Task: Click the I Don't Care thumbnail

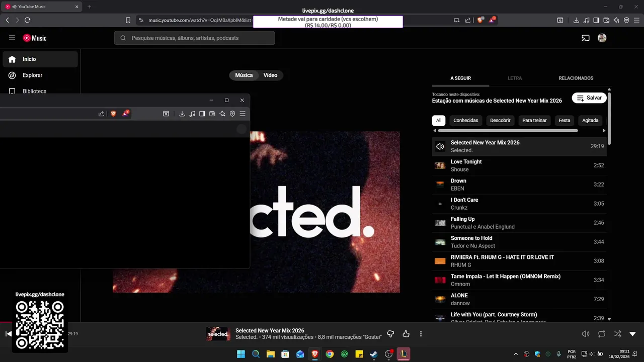Action: pos(440,204)
